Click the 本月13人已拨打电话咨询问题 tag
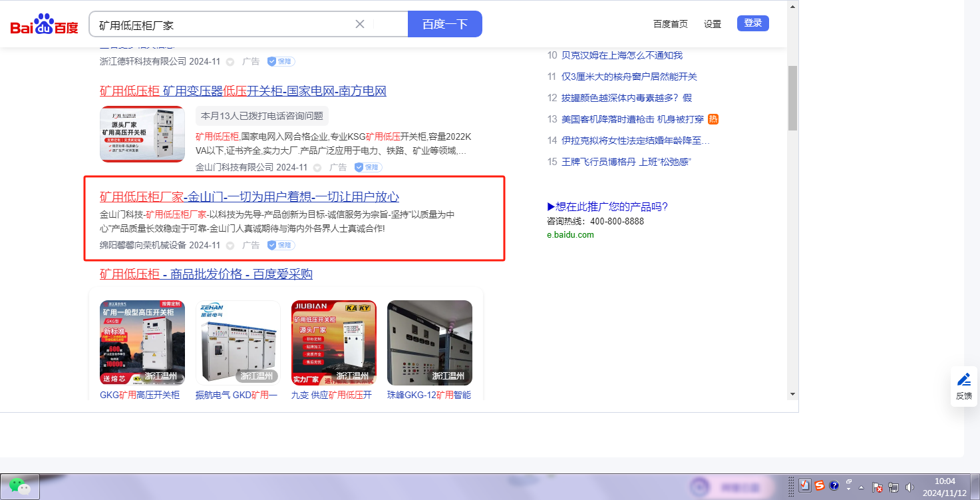The width and height of the screenshot is (980, 500). (262, 116)
